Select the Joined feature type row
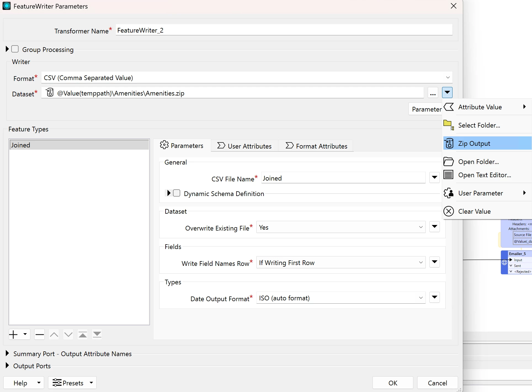Screen dimensions: 532x392 [79, 145]
